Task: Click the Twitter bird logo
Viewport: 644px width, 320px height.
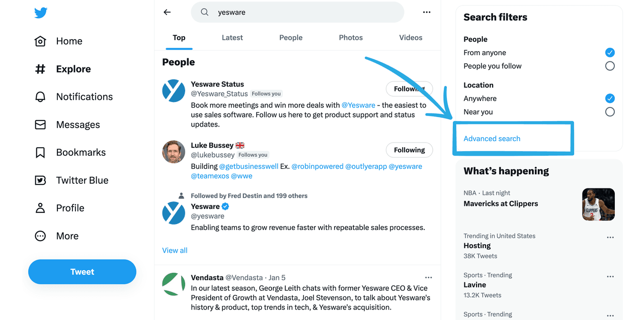Action: (41, 13)
